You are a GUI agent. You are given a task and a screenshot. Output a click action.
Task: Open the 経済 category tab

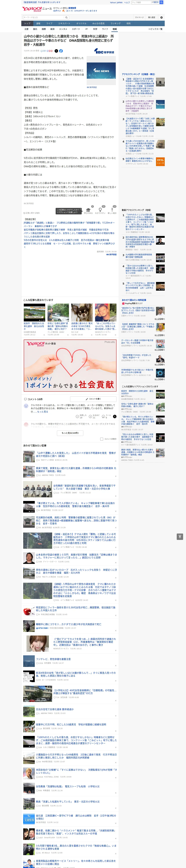(x=52, y=29)
